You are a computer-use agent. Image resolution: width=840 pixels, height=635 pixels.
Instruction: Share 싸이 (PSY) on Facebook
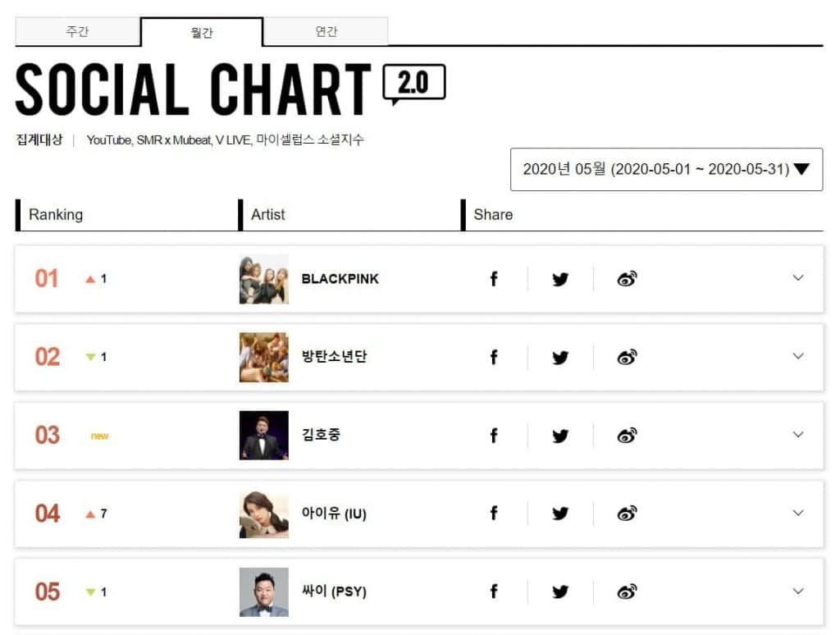[494, 592]
